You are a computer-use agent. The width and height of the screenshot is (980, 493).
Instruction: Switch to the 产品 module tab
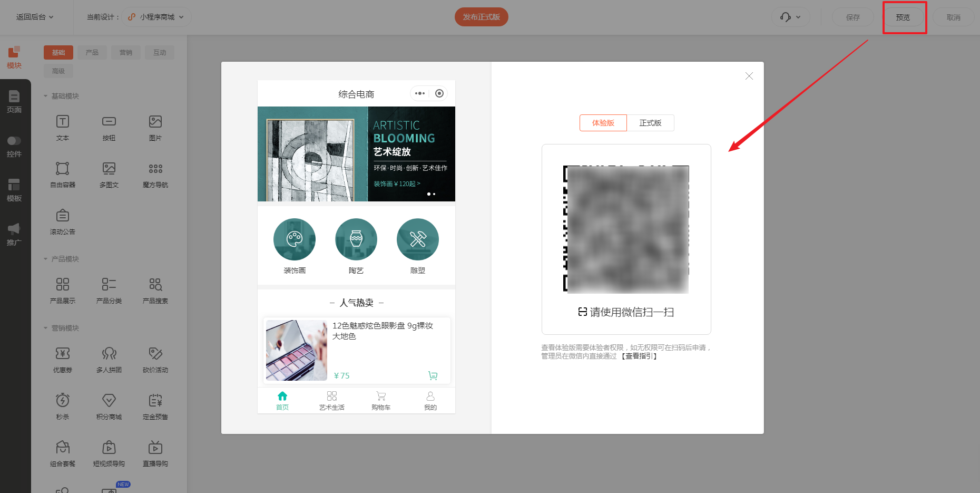coord(92,52)
